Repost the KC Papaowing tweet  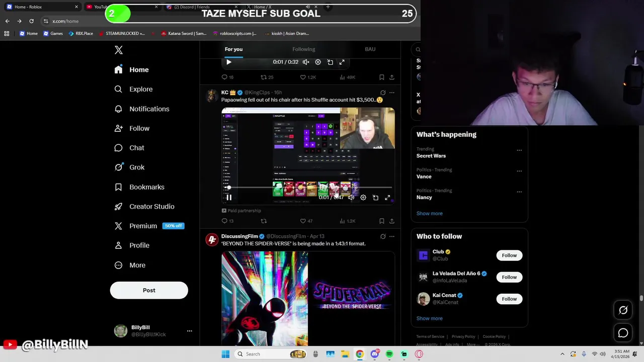click(x=263, y=221)
